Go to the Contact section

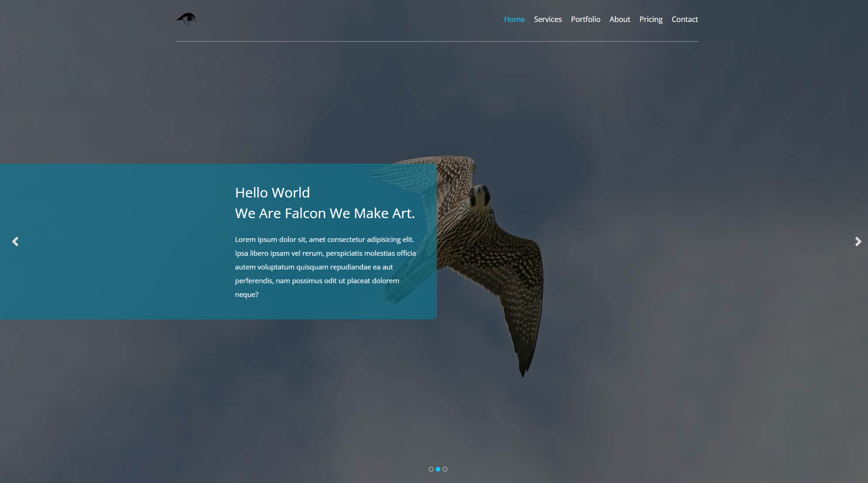click(685, 19)
